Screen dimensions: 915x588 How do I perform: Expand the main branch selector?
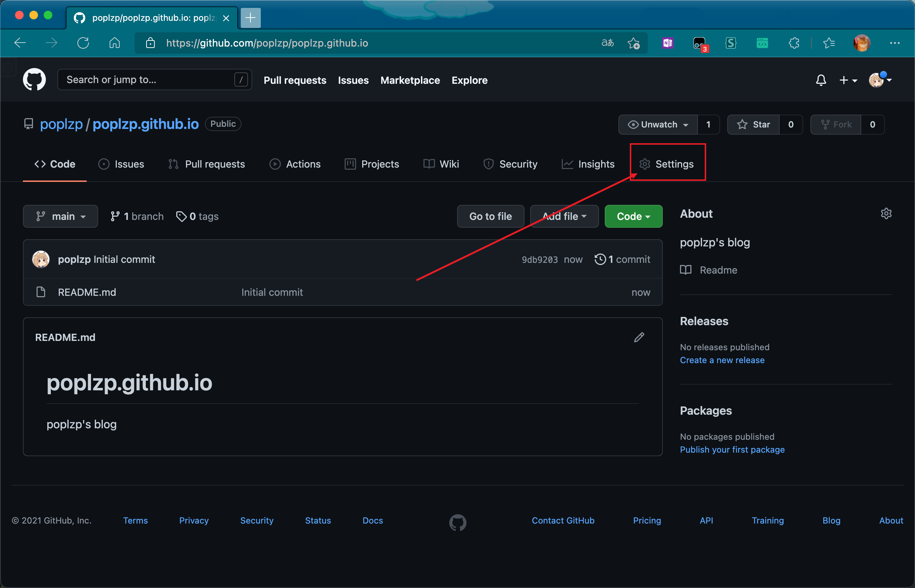(x=60, y=217)
